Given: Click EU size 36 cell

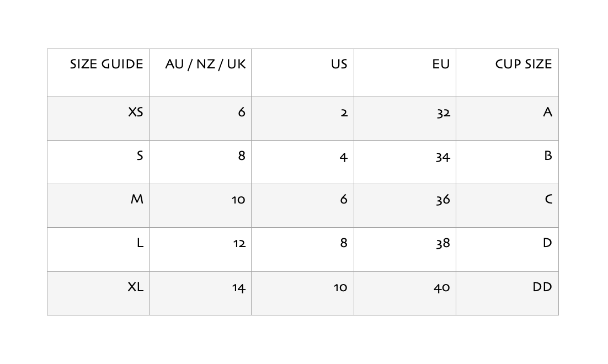Looking at the screenshot, I should [x=442, y=200].
